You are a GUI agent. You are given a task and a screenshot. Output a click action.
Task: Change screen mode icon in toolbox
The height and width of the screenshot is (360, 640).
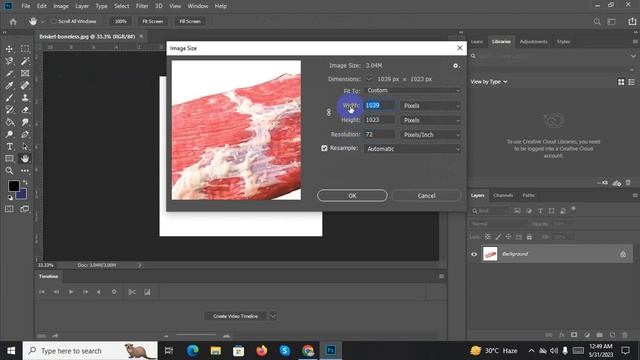pyautogui.click(x=25, y=209)
